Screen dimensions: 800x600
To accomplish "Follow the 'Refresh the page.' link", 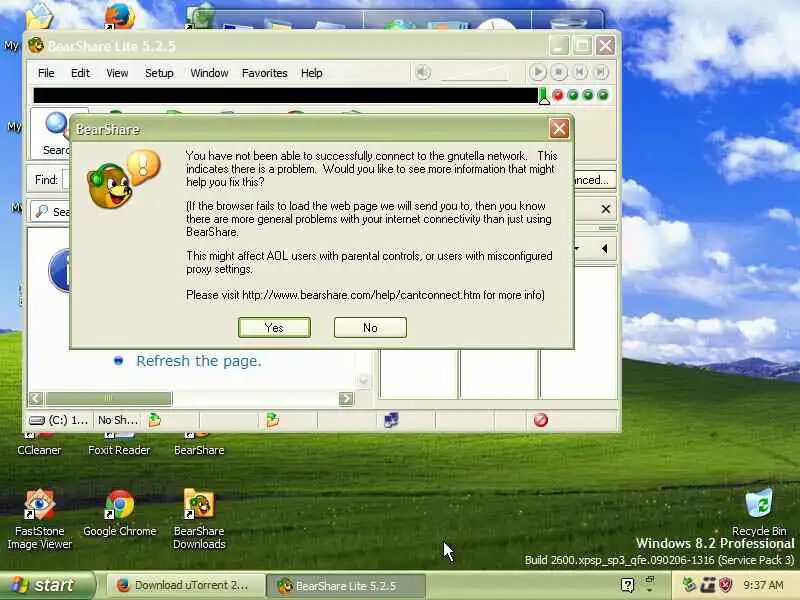I will [198, 361].
